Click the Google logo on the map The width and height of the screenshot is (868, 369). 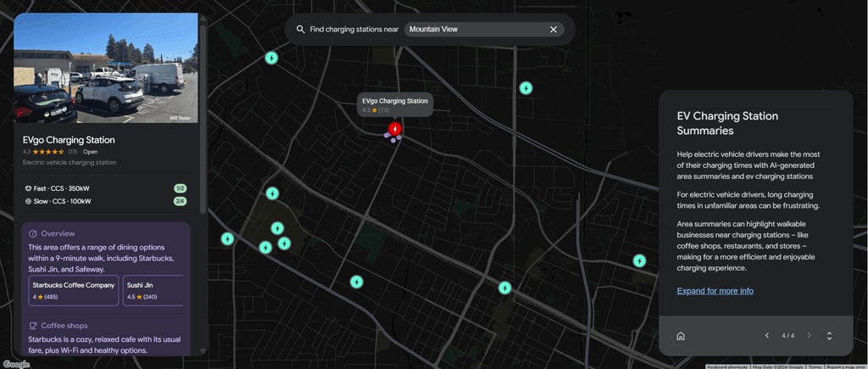tap(15, 364)
